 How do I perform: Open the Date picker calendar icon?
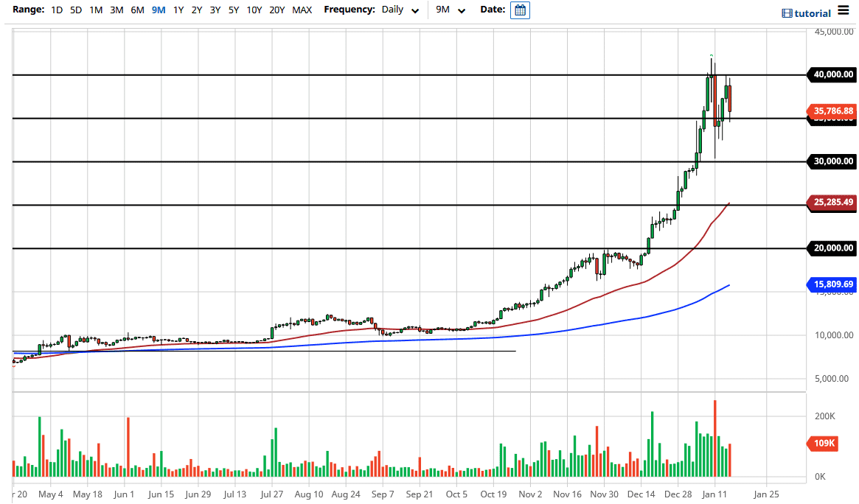[x=520, y=10]
